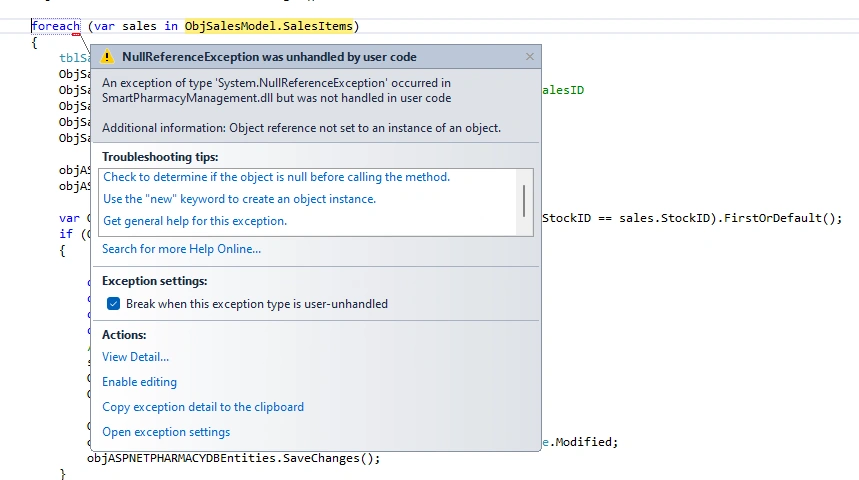
Task: Open 'Check to determine if the object is null' tip
Action: point(277,177)
